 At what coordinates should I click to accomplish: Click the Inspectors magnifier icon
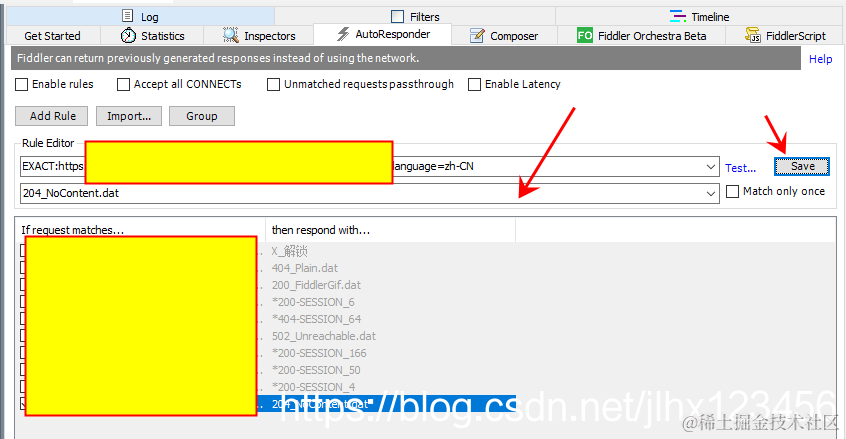tap(231, 36)
